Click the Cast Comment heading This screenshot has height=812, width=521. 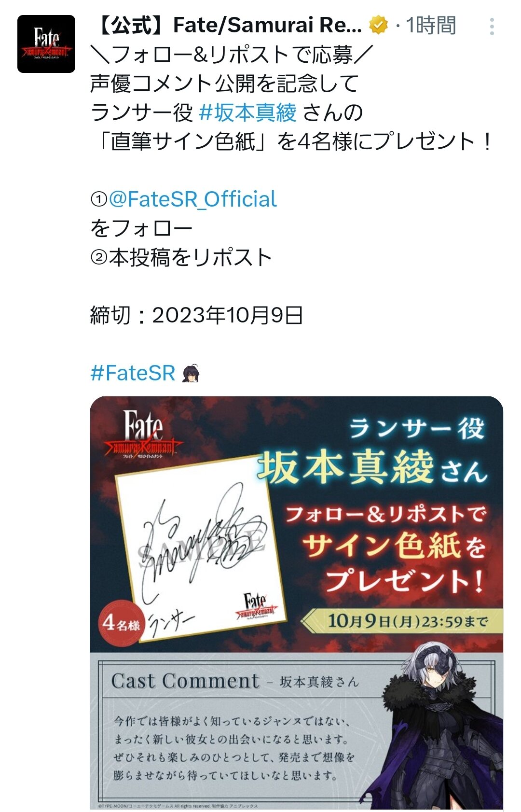coord(185,681)
